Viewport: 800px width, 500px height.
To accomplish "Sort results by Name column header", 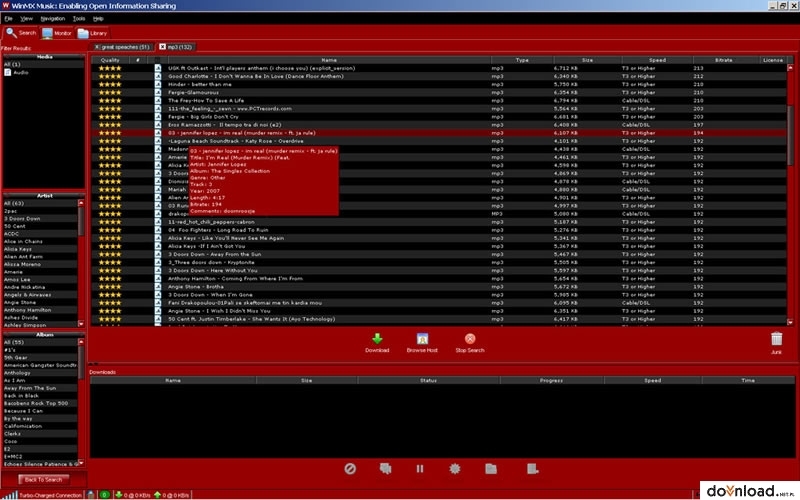I will tap(329, 60).
